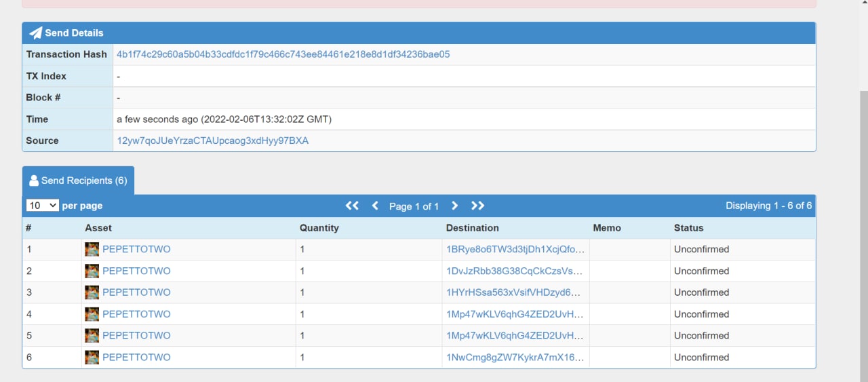
Task: Click Unconfirmed status in row 6
Action: (x=702, y=357)
